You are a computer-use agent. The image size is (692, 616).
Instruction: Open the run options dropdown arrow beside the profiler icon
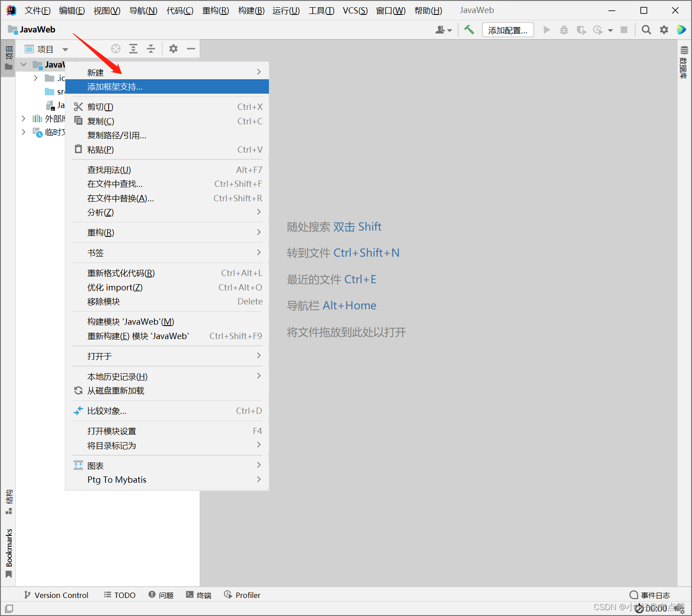pos(610,30)
